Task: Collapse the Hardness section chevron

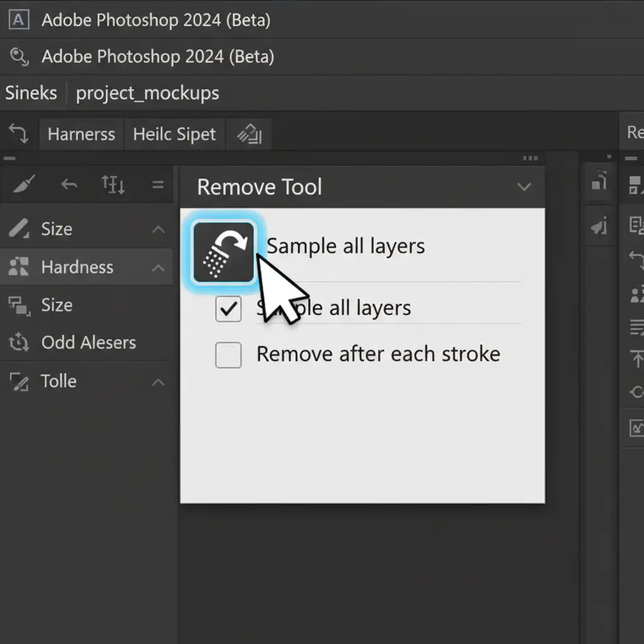Action: 158,268
